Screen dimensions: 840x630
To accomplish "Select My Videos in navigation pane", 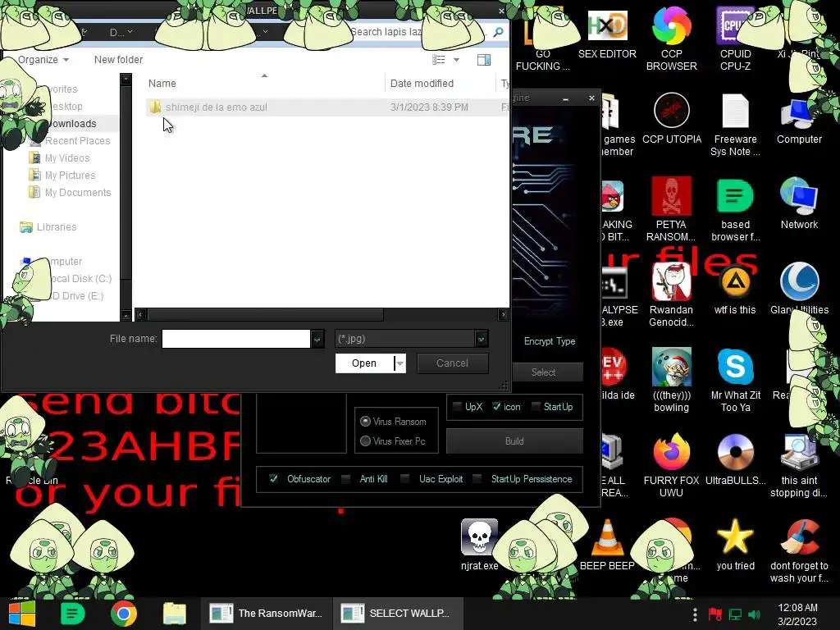I will [59, 158].
